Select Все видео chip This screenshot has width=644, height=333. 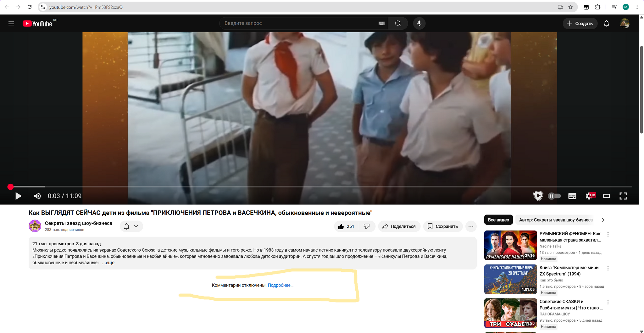[498, 220]
